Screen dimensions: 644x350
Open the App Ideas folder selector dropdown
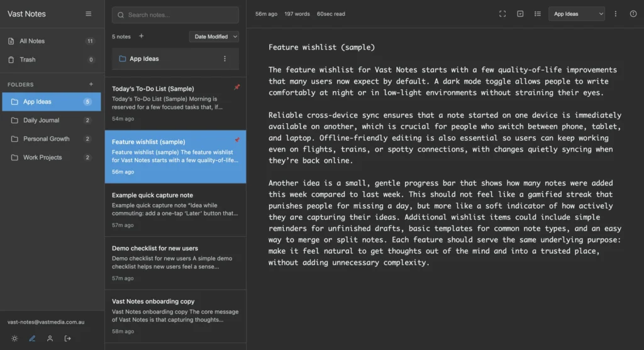pos(576,14)
